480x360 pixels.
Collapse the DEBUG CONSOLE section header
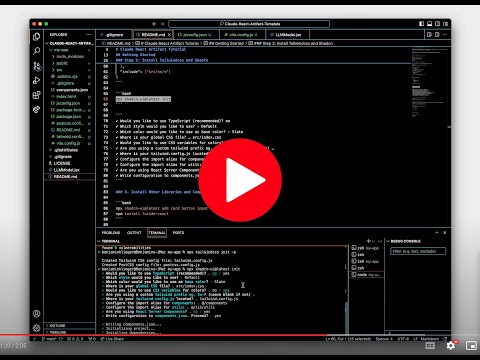point(403,241)
